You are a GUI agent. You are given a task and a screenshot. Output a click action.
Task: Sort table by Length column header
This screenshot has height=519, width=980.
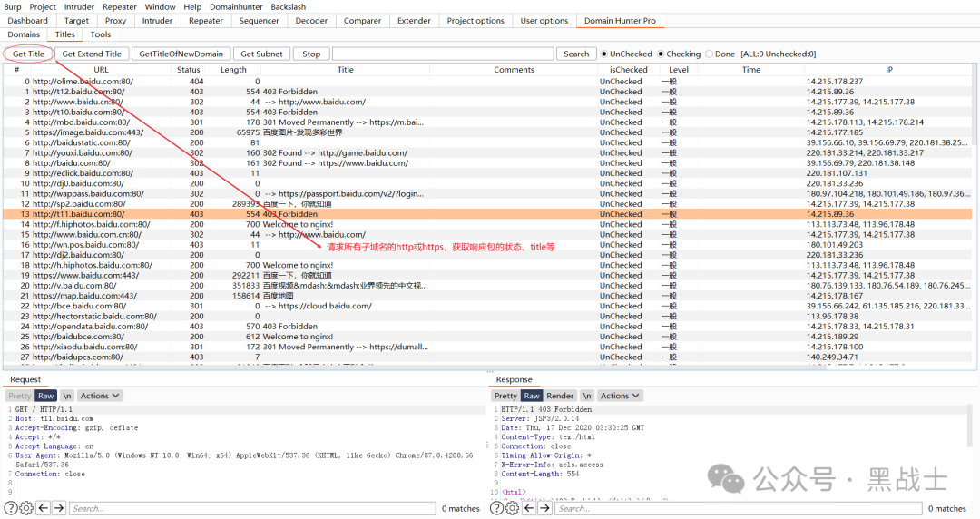tap(234, 69)
